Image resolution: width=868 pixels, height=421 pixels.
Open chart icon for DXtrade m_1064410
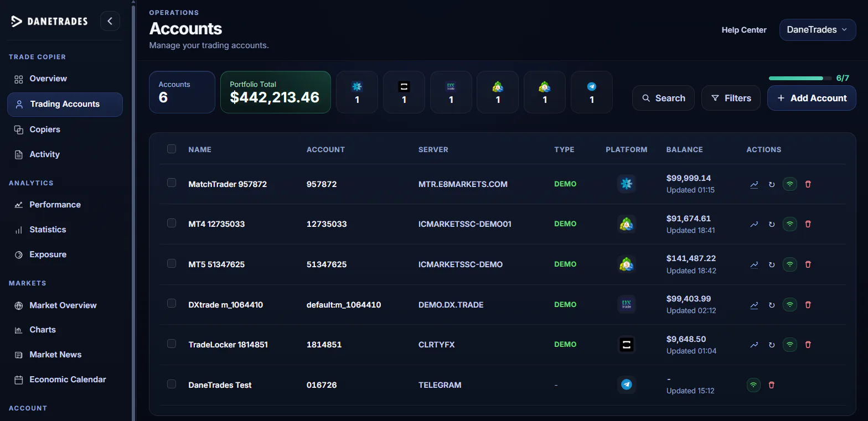754,304
